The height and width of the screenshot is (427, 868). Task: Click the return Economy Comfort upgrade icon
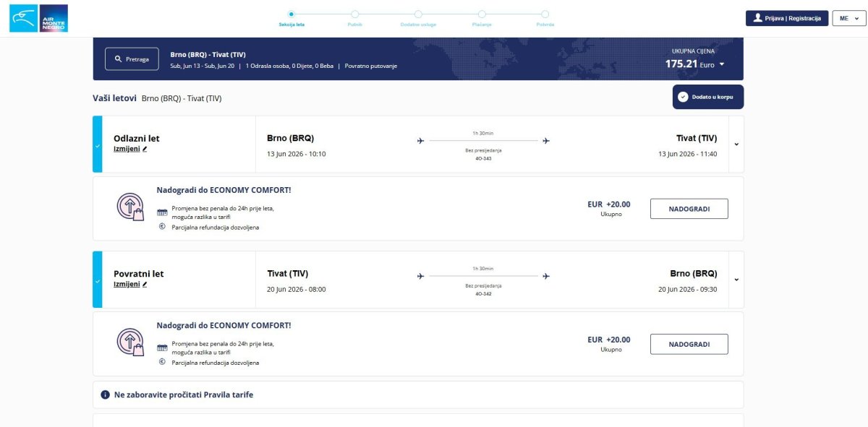click(131, 342)
